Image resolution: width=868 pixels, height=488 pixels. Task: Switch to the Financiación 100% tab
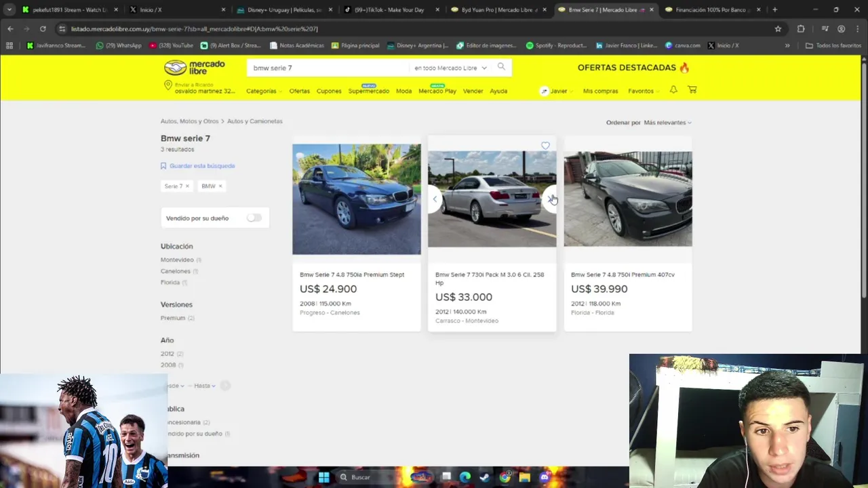(x=712, y=9)
